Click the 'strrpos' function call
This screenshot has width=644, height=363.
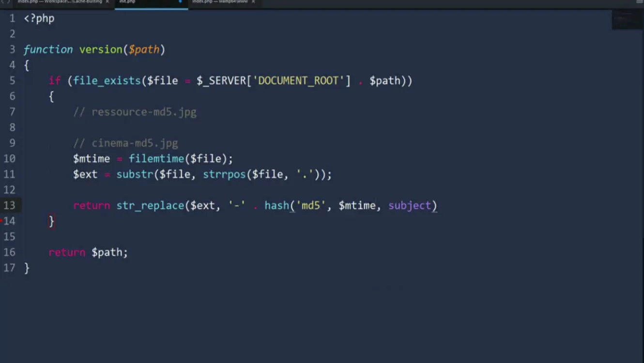click(224, 174)
